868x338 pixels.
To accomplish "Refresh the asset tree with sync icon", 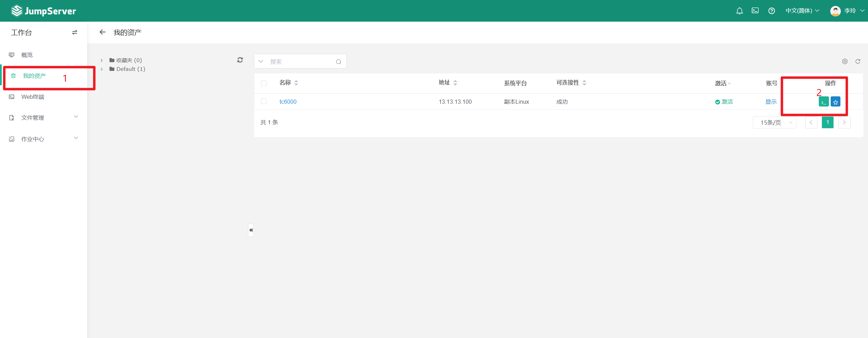I will (240, 60).
